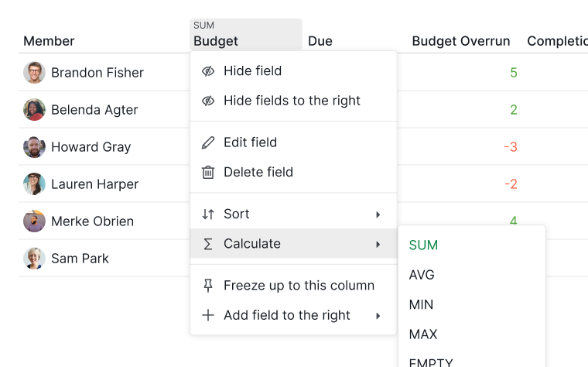Choose the AVG calculation option
The image size is (588, 367).
pos(422,275)
